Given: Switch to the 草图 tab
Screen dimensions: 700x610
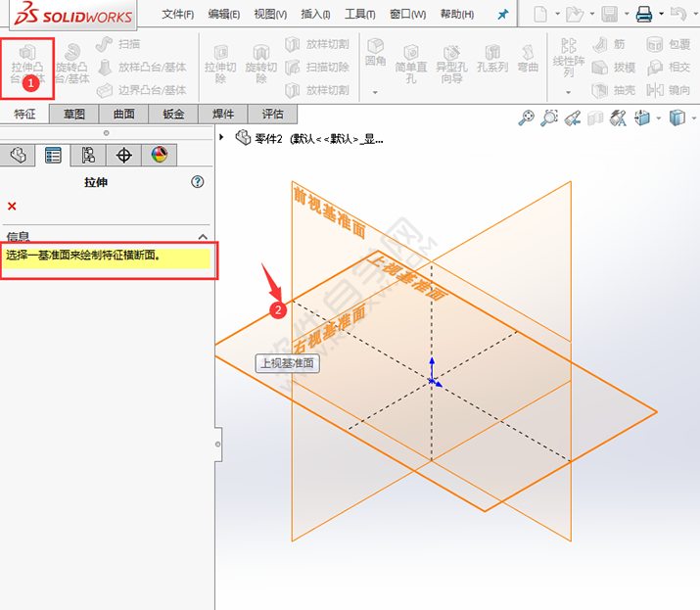Looking at the screenshot, I should pos(73,114).
